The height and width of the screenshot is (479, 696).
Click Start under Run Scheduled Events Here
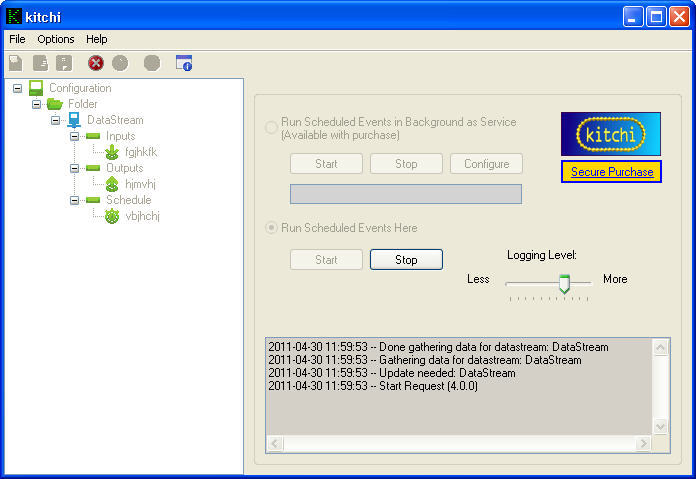pyautogui.click(x=326, y=260)
